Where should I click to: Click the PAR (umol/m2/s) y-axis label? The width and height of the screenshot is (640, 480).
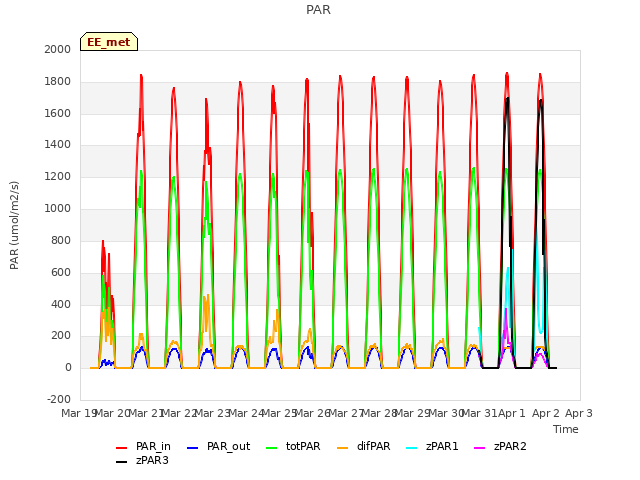pos(14,225)
